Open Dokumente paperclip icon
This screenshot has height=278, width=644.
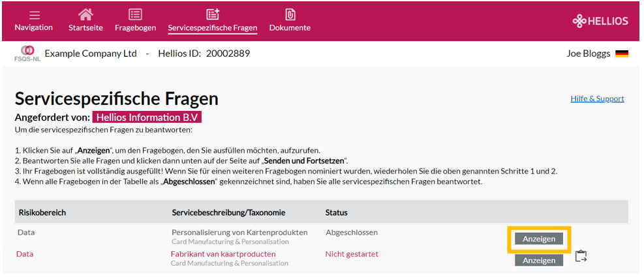(x=290, y=14)
